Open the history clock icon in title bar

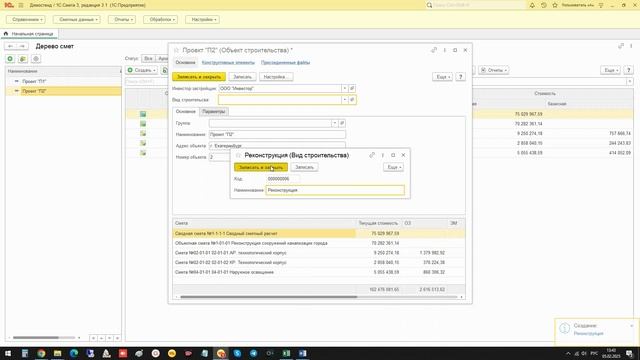point(544,5)
